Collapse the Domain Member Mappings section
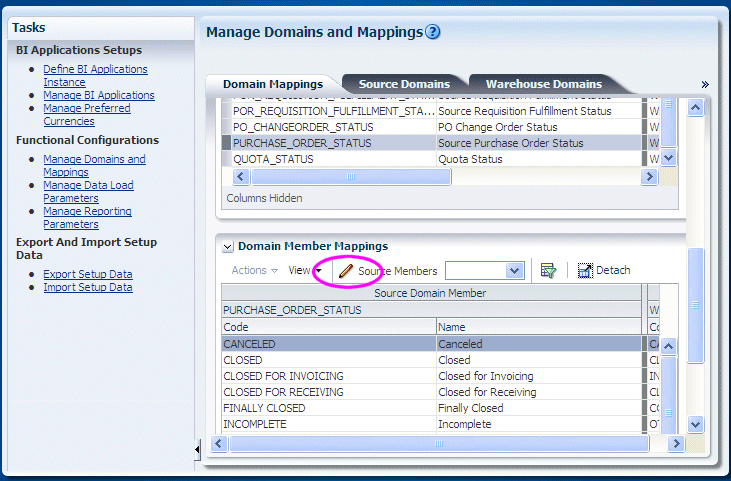The image size is (731, 481). pyautogui.click(x=228, y=247)
